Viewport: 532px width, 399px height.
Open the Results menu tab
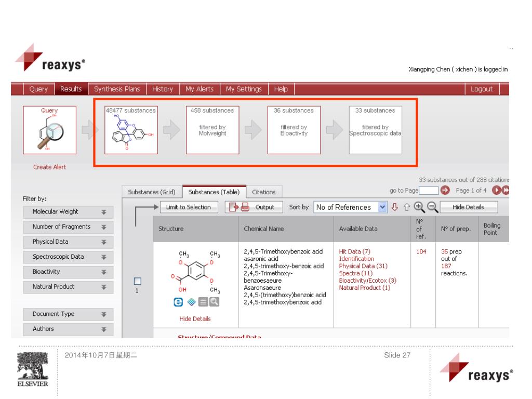click(71, 89)
